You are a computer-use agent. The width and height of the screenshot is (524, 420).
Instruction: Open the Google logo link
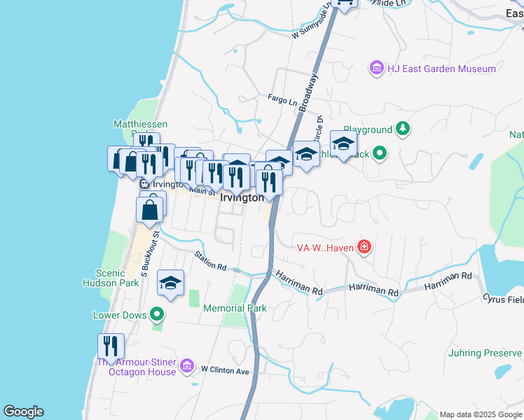[x=23, y=412]
